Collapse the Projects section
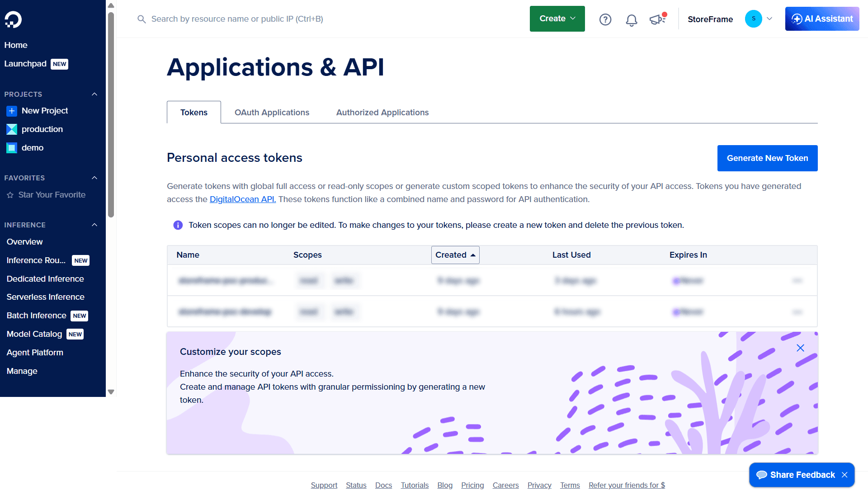The width and height of the screenshot is (868, 500). tap(94, 94)
